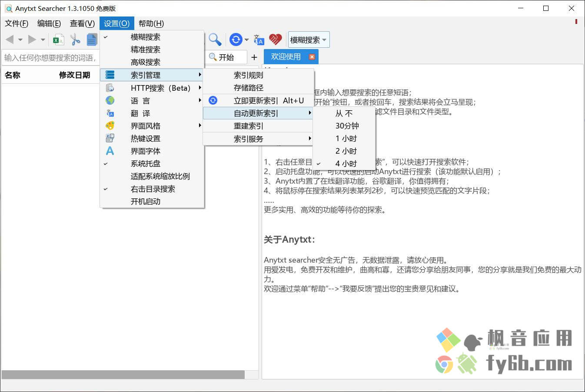Click the palette icon beside 界面风格
This screenshot has height=392, width=585.
(x=110, y=125)
